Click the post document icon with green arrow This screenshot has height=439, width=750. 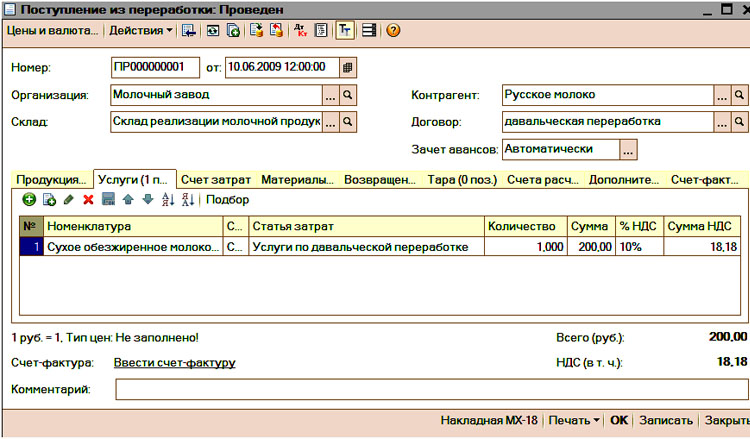click(256, 31)
